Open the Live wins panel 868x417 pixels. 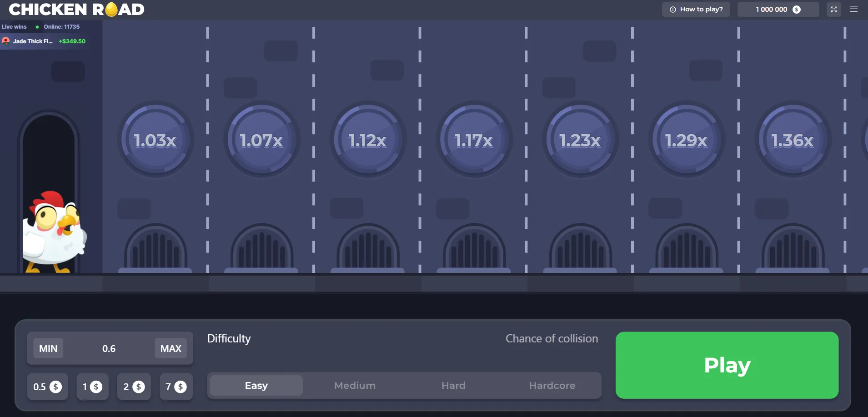tap(14, 26)
